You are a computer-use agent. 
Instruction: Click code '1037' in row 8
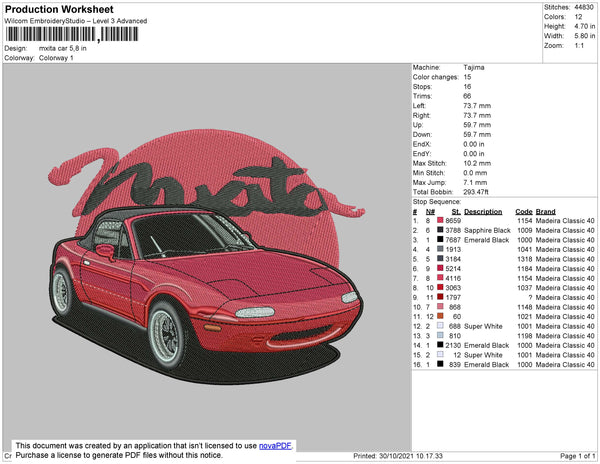[525, 288]
